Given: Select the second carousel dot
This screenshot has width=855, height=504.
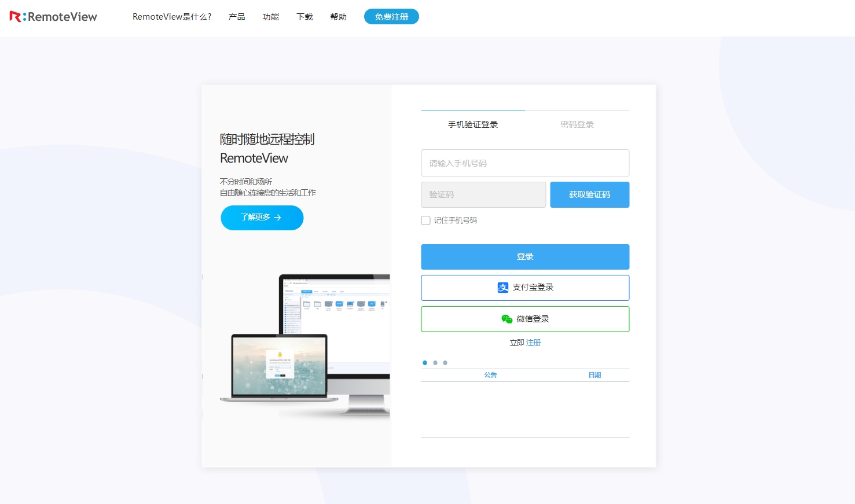Looking at the screenshot, I should [435, 363].
